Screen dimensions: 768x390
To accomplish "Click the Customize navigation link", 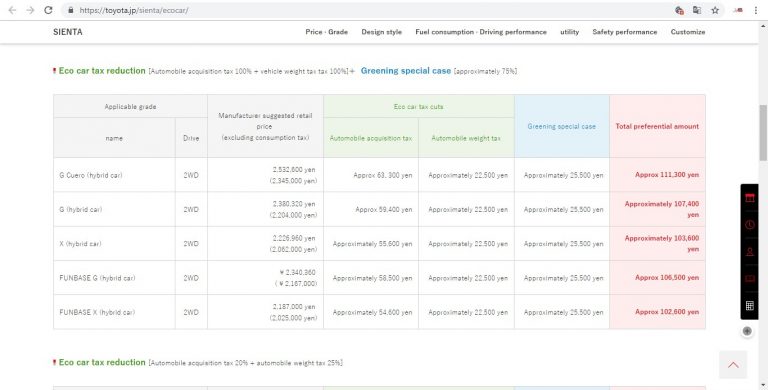I will 688,32.
